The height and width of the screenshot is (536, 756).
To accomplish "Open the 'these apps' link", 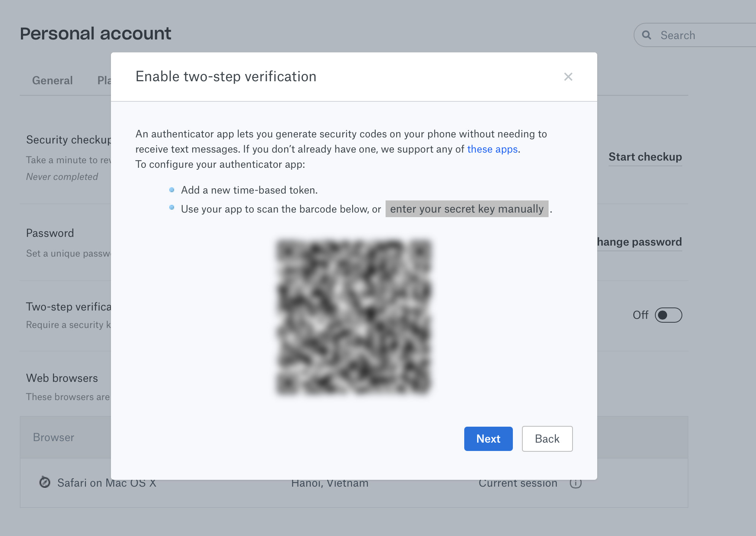I will (x=492, y=149).
